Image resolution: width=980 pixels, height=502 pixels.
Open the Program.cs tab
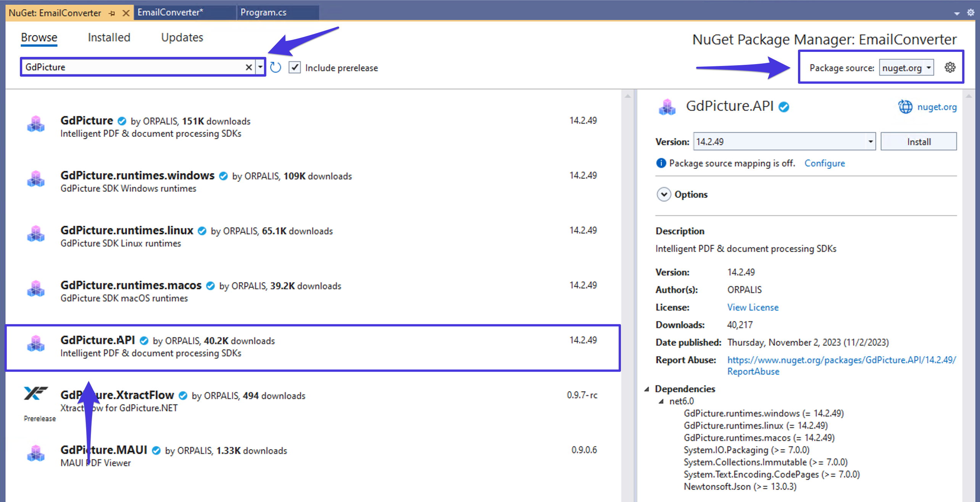pyautogui.click(x=263, y=12)
